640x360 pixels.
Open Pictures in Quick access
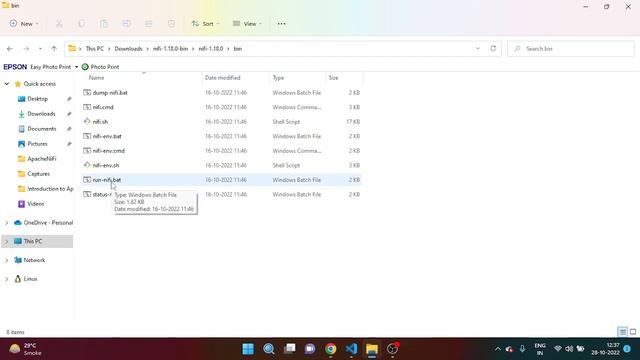click(37, 144)
